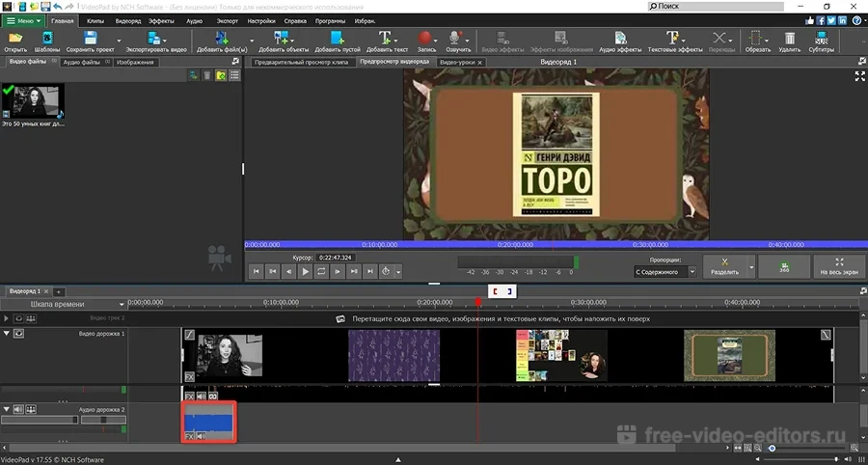Switch the media bin to list view icon
This screenshot has width=868, height=465.
tap(234, 75)
